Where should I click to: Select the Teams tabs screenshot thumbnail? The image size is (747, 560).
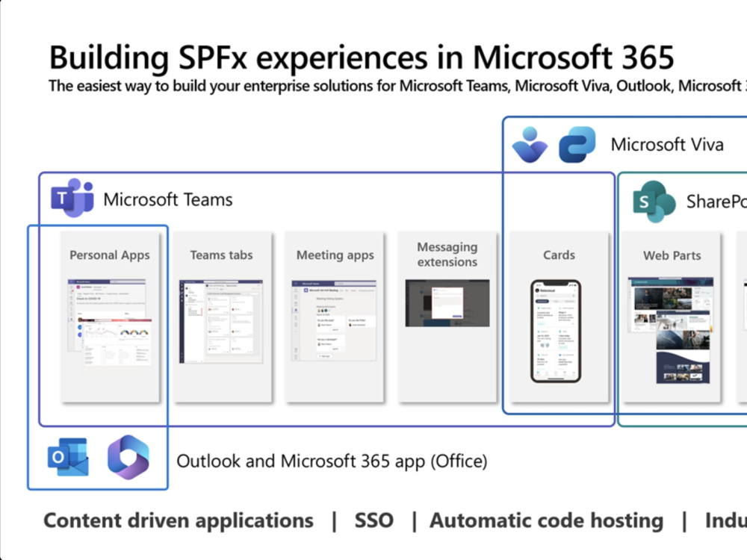[221, 321]
